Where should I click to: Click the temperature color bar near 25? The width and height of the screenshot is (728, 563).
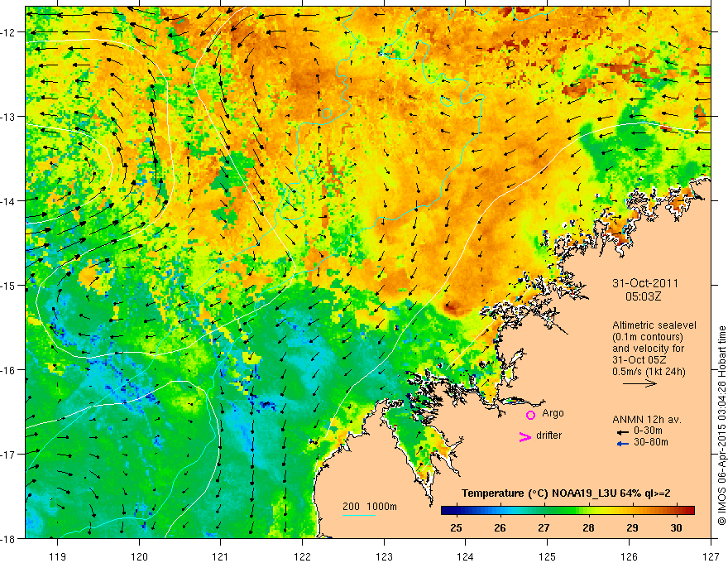tap(457, 510)
